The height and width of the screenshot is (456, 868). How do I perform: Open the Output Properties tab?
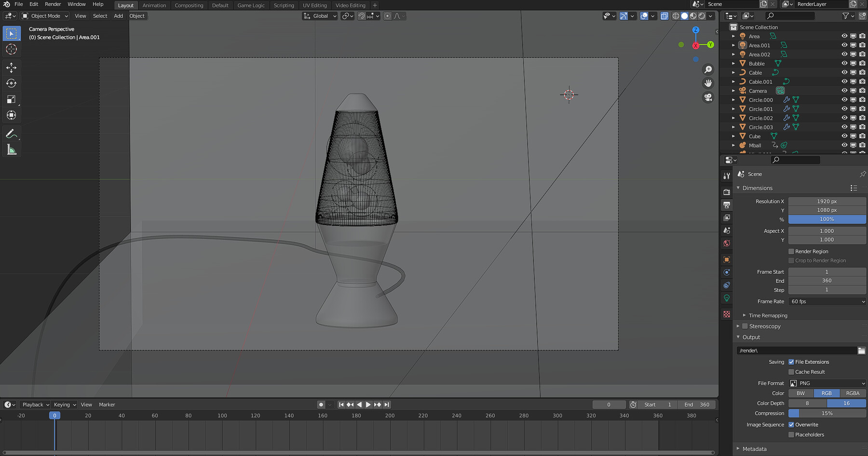(x=727, y=205)
